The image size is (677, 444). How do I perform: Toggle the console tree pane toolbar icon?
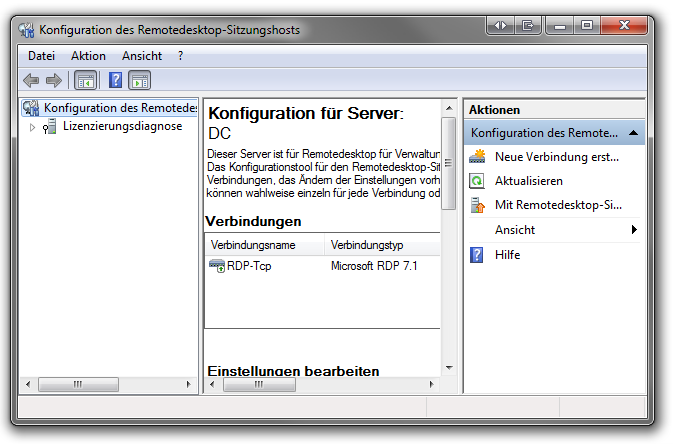(86, 80)
